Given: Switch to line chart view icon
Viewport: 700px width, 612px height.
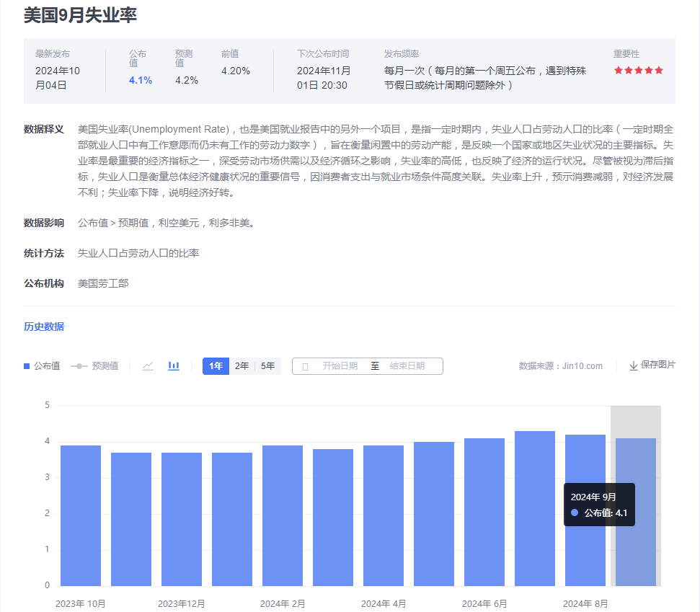Looking at the screenshot, I should [148, 366].
